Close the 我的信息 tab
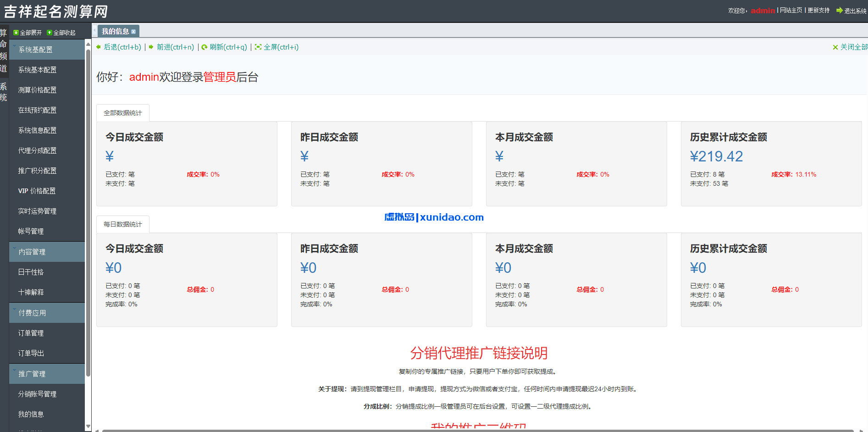The image size is (868, 432). (133, 31)
